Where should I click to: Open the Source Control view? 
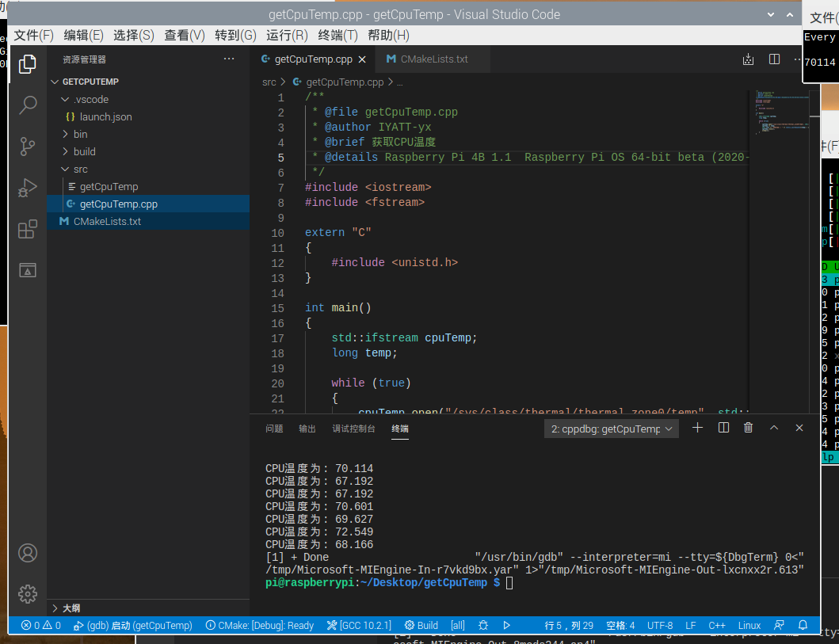coord(27,146)
